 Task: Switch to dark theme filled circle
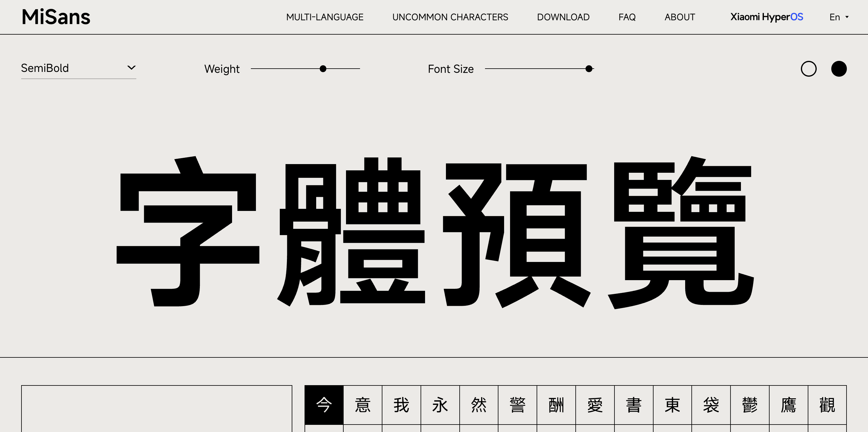(x=839, y=69)
